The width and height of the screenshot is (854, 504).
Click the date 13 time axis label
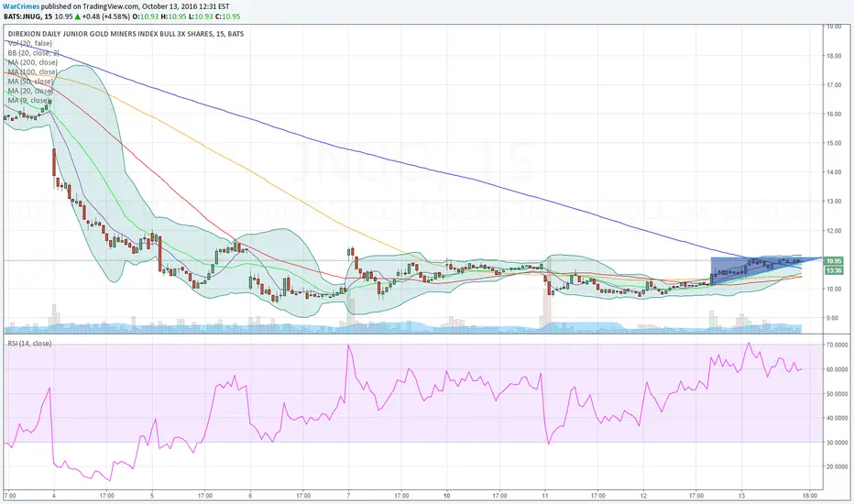tap(741, 496)
